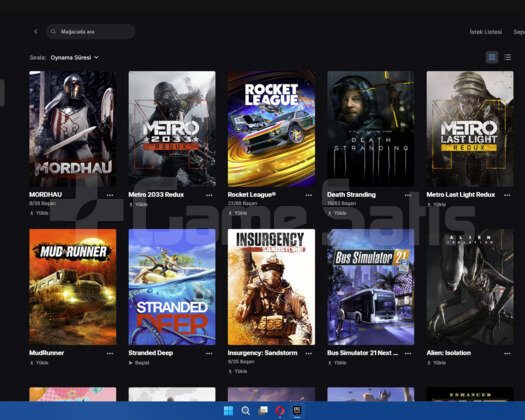
Task: Install Insurgency: Sandstorm with Yükle
Action: pyautogui.click(x=238, y=371)
